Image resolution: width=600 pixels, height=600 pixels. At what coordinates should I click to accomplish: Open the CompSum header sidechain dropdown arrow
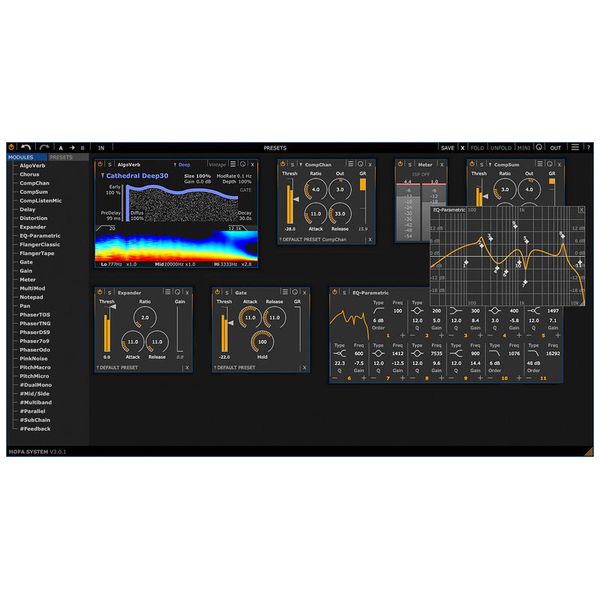[490, 165]
